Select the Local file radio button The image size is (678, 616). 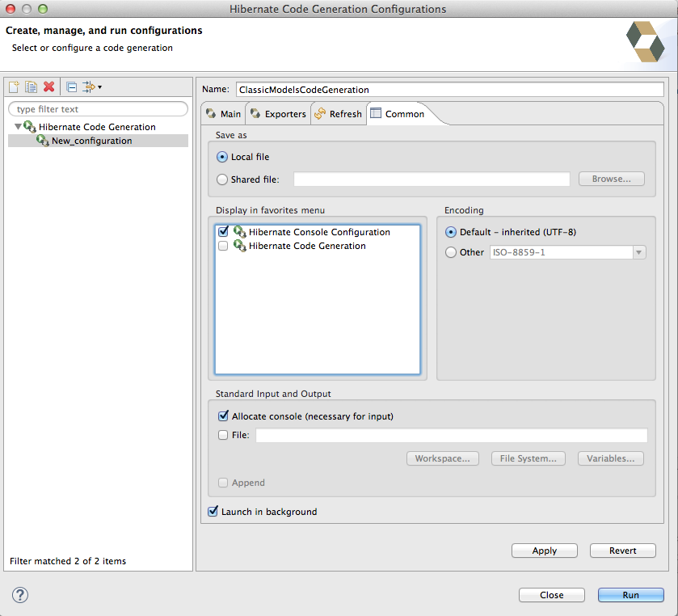(221, 157)
